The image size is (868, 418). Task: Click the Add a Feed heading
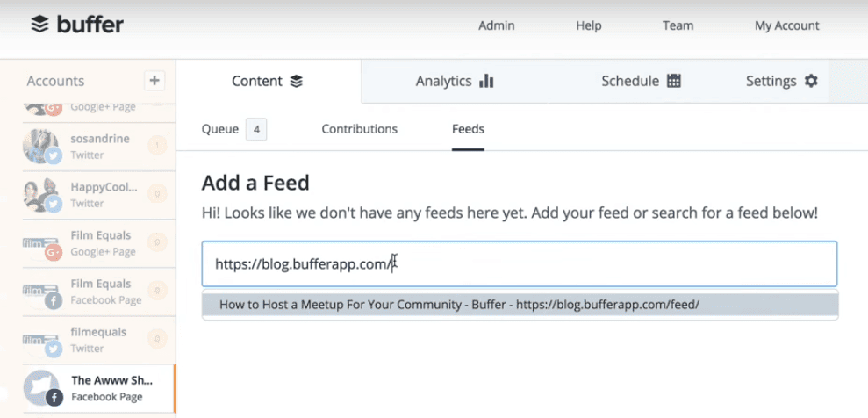255,183
